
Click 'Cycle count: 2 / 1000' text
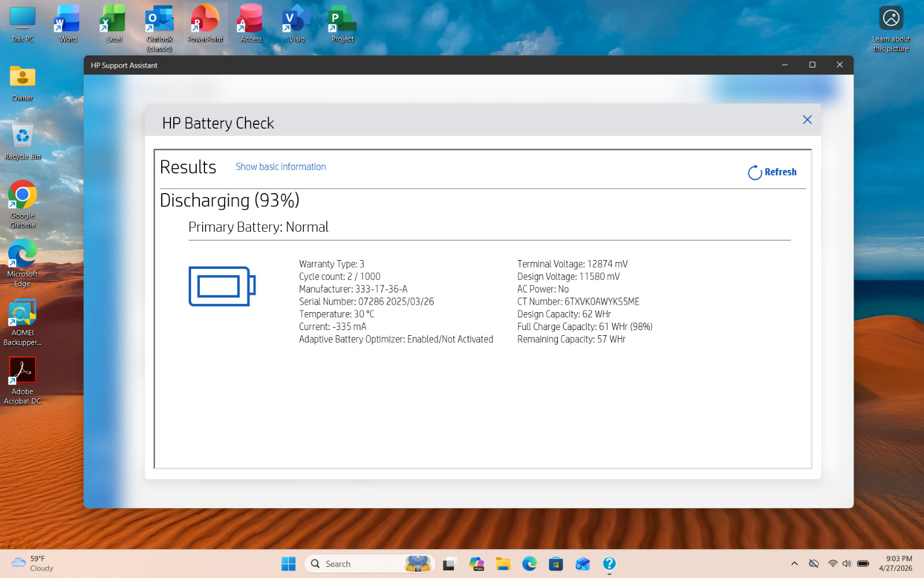click(x=340, y=276)
